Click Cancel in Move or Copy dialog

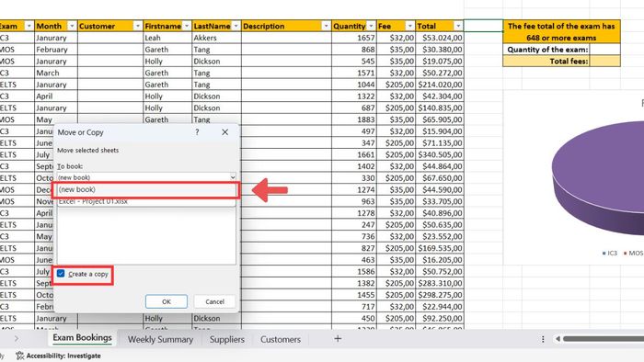pos(214,301)
